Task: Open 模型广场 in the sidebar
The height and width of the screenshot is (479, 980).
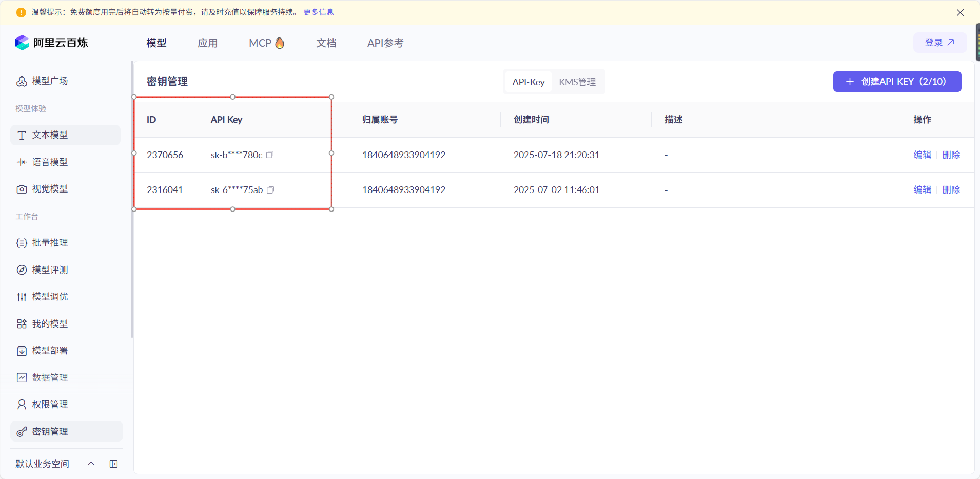Action: 50,81
